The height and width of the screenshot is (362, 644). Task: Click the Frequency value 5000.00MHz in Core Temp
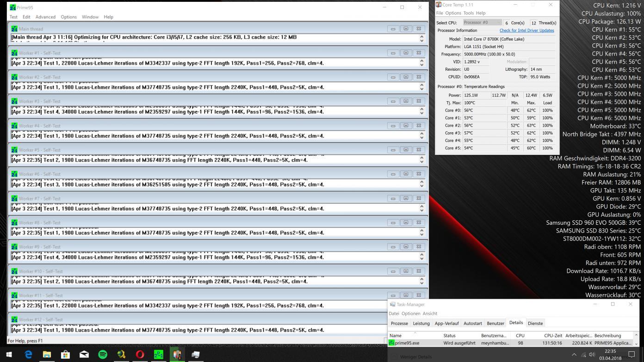[489, 54]
